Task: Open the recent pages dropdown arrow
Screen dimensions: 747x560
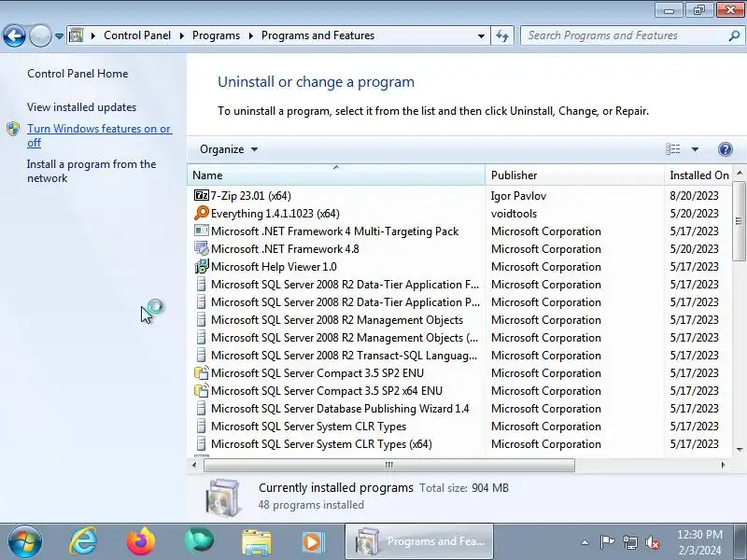Action: 59,35
